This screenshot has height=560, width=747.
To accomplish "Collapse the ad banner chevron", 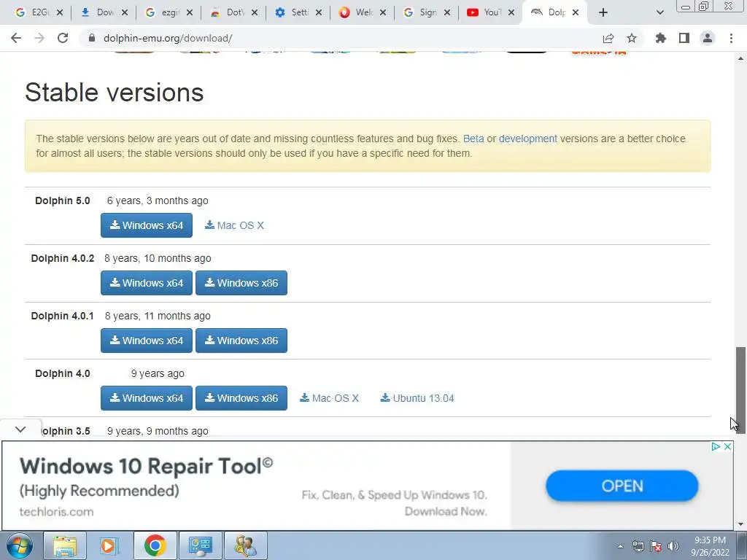I will pos(20,429).
